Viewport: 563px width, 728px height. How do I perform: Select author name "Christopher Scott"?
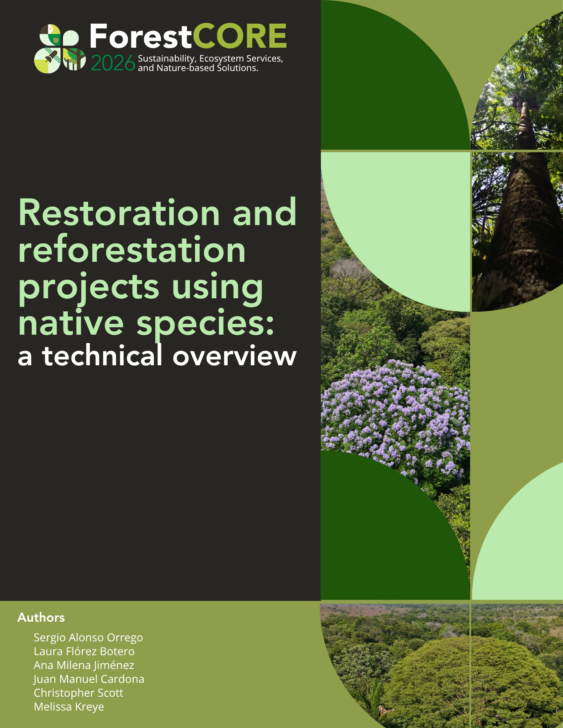tap(78, 693)
